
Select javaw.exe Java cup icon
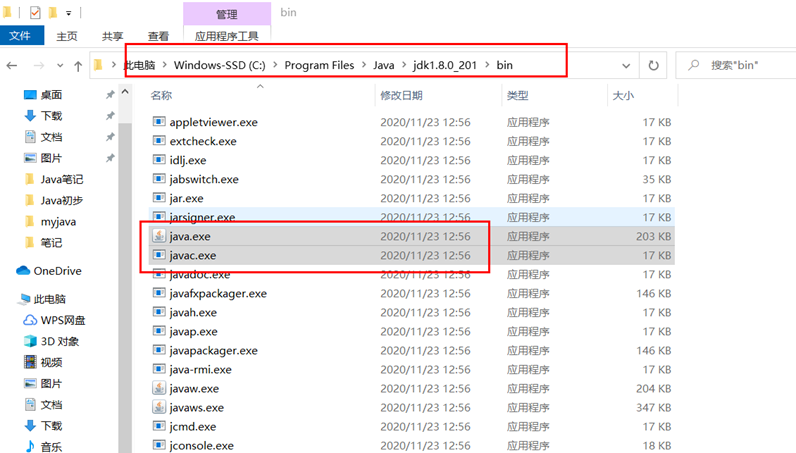click(x=159, y=388)
